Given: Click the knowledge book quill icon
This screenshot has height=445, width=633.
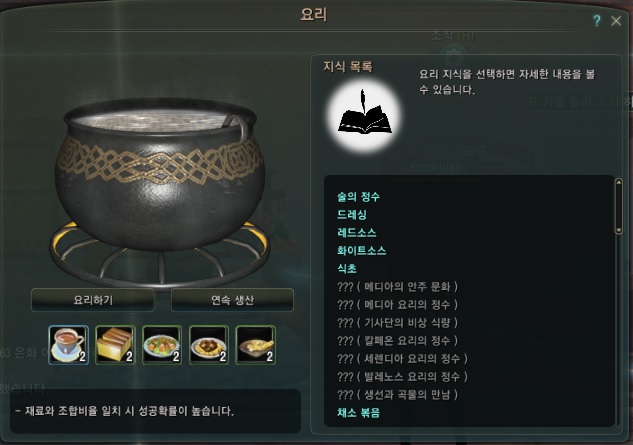Looking at the screenshot, I should pyautogui.click(x=365, y=116).
